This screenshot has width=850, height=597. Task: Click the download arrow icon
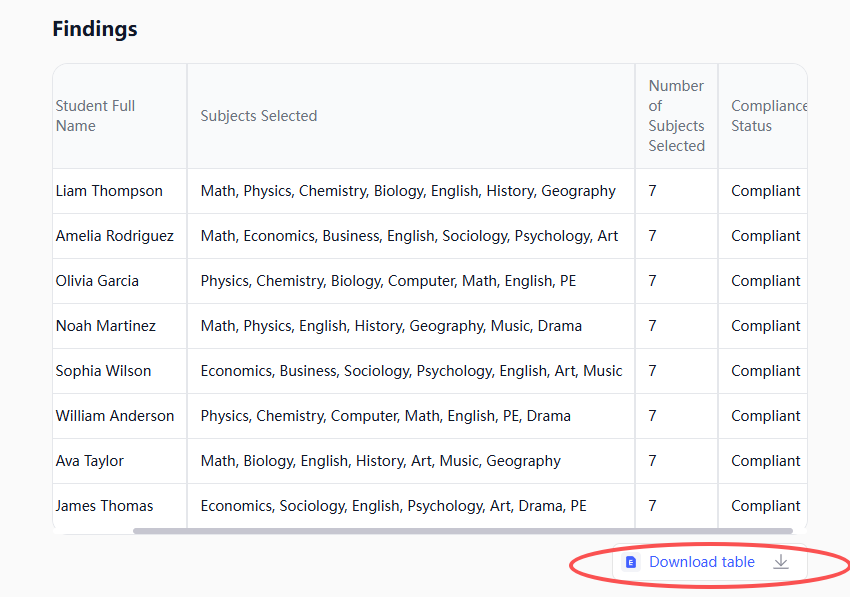781,562
